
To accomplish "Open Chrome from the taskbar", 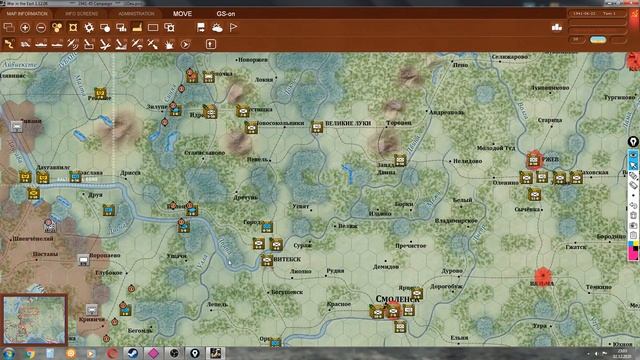I will 29,353.
